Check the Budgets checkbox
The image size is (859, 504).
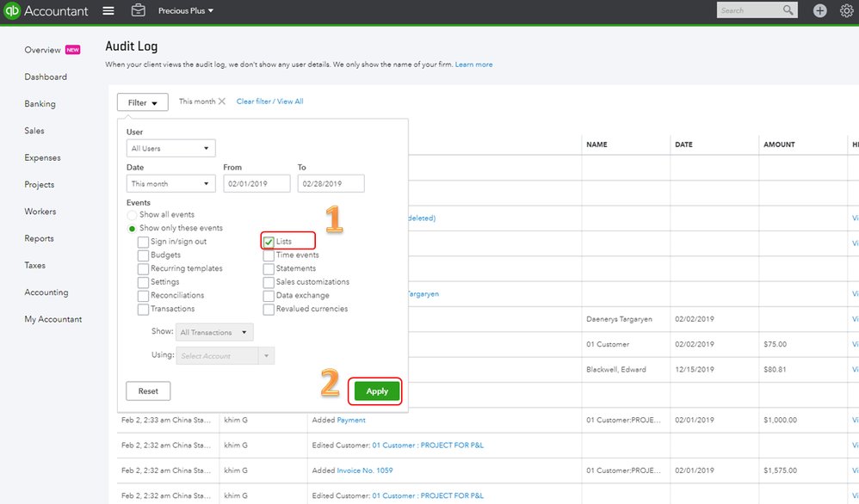(x=143, y=255)
